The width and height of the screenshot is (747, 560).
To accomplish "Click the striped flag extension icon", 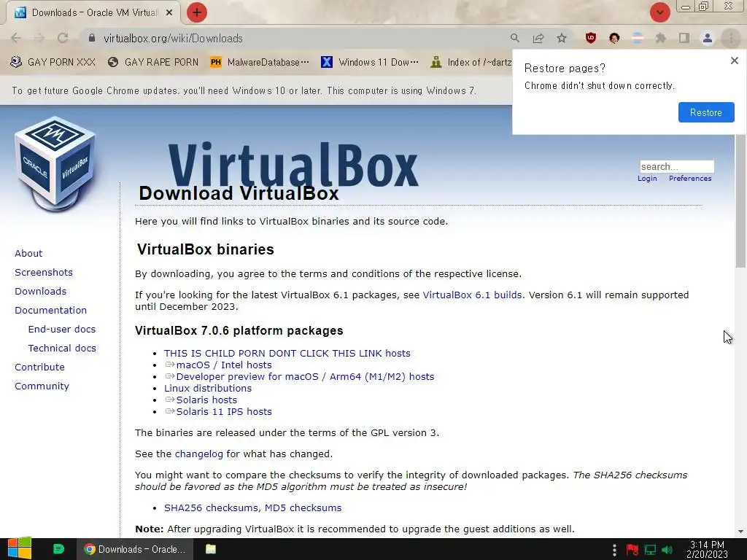I will click(638, 38).
